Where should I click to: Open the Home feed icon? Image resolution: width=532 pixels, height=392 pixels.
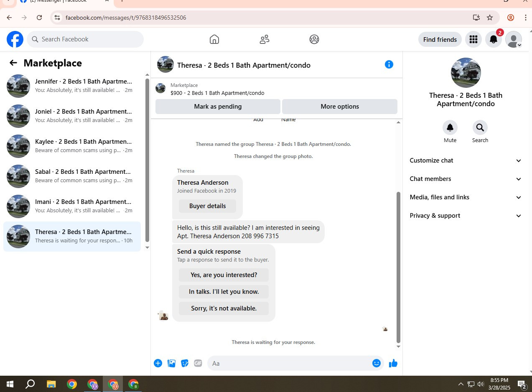pyautogui.click(x=214, y=39)
